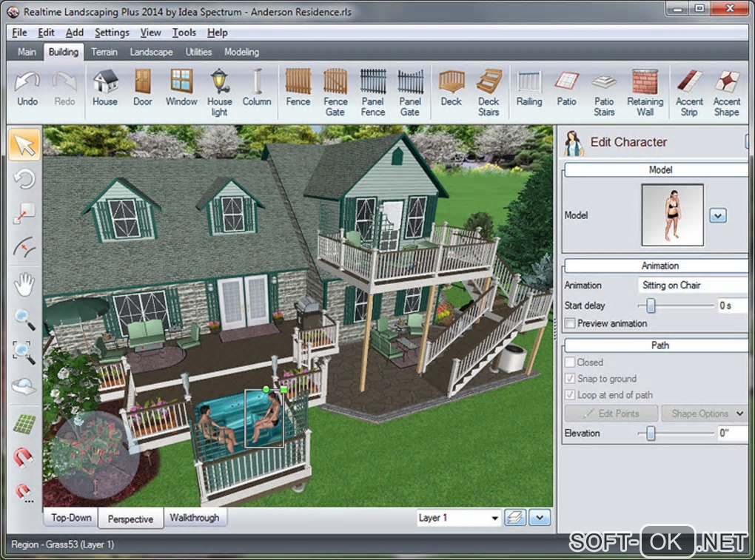Adjust the Start delay slider
The width and height of the screenshot is (755, 560).
[651, 306]
